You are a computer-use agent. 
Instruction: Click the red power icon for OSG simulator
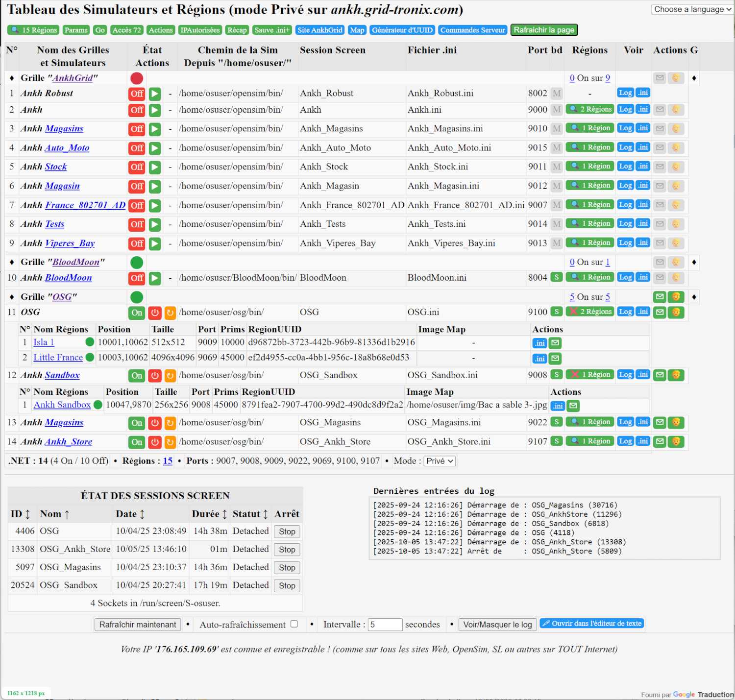tap(155, 313)
